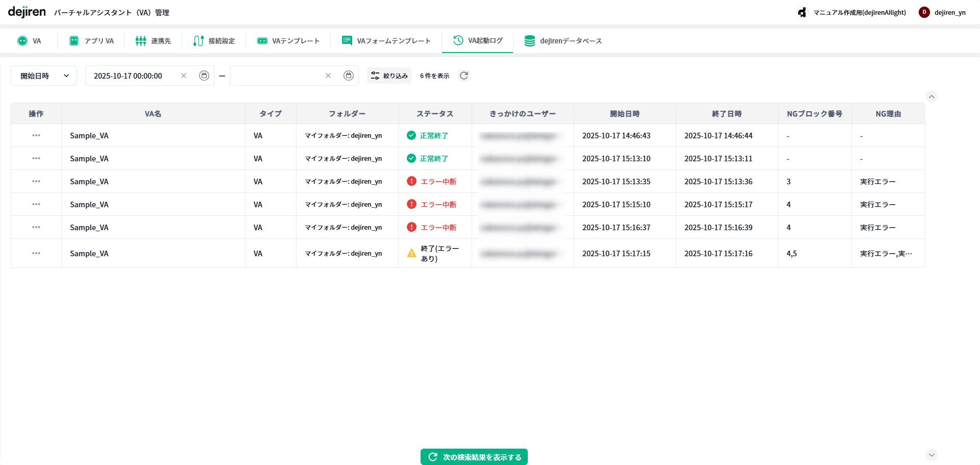Expand the 開始日時 filter dropdown

(x=44, y=76)
